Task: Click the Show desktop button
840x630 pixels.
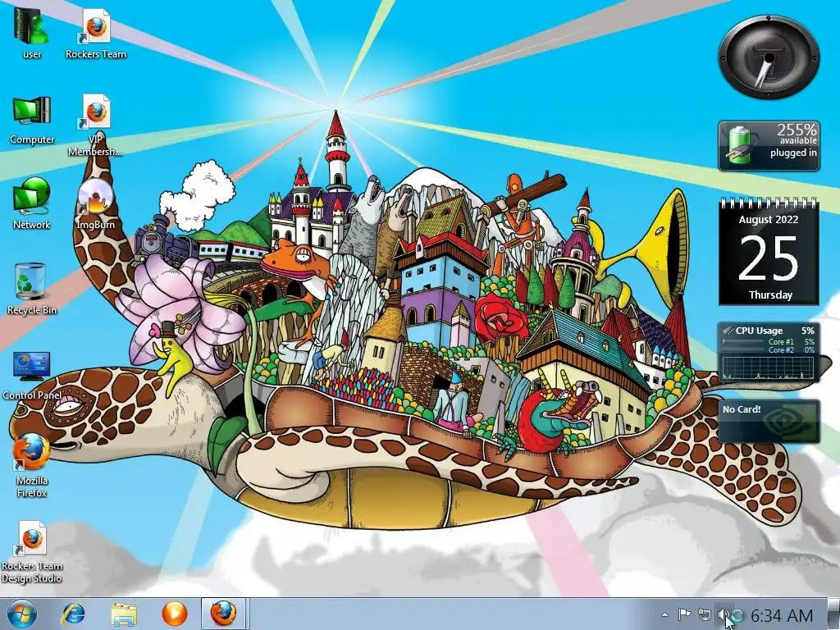Action: click(834, 614)
